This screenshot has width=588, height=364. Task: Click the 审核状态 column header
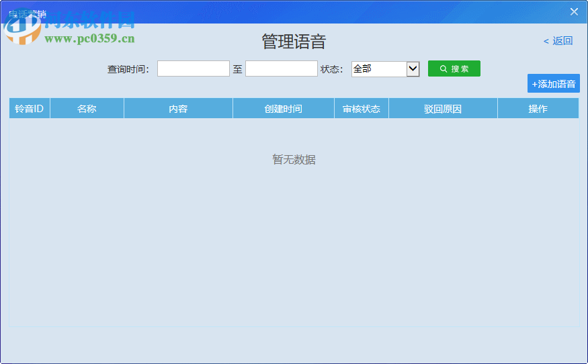coord(361,108)
